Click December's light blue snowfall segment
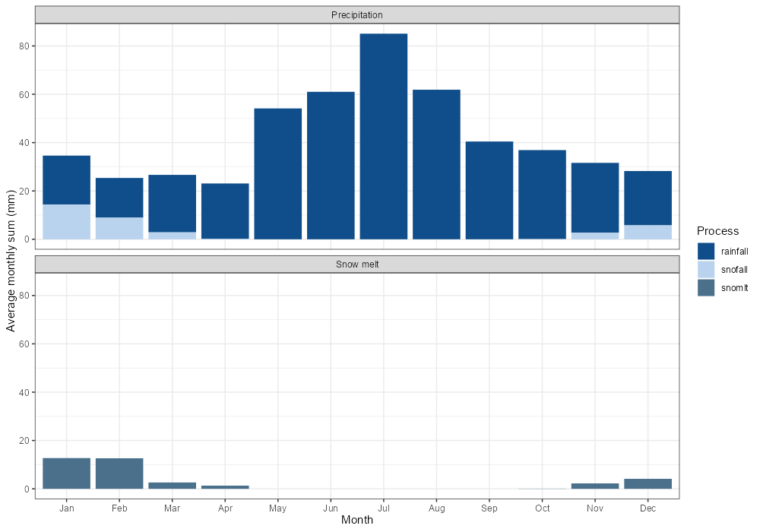Viewport: 760px width, 532px height. pyautogui.click(x=648, y=232)
